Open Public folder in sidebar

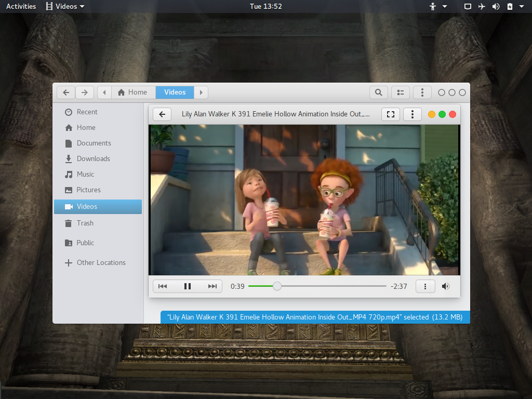point(98,243)
